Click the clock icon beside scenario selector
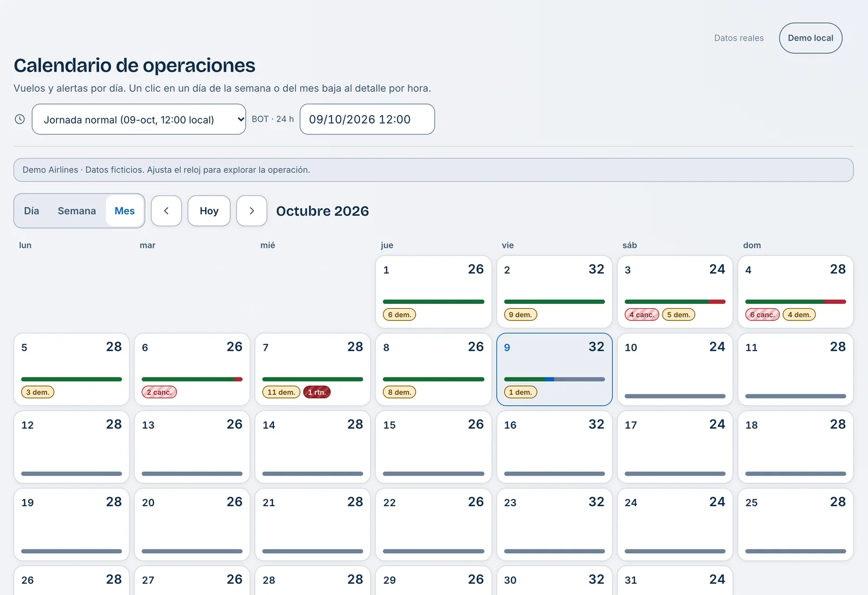The image size is (868, 595). click(20, 119)
